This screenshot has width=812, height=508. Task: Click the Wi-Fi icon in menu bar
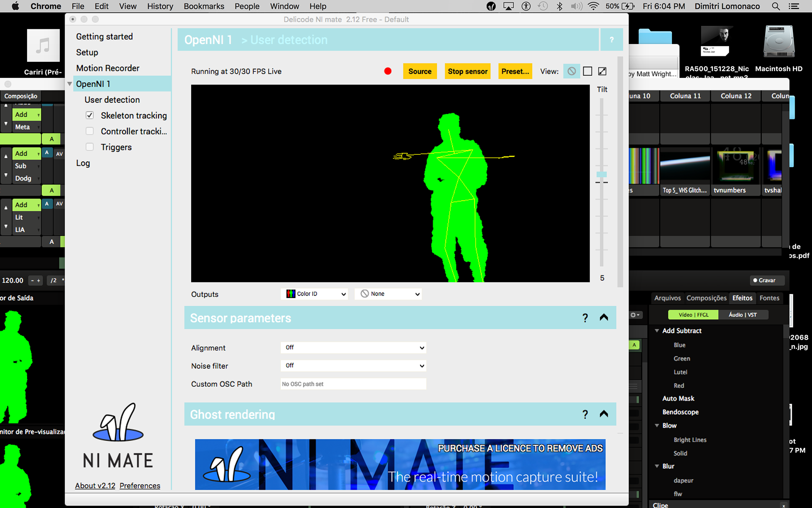click(593, 6)
